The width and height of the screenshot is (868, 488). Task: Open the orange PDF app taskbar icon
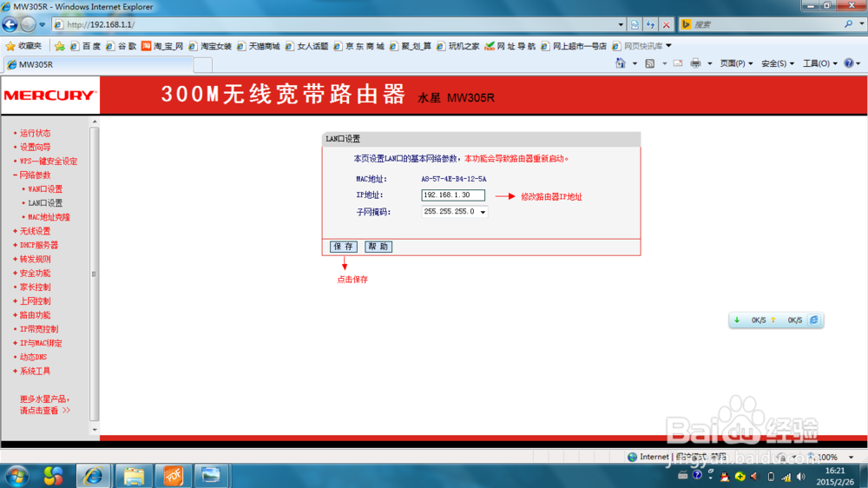click(172, 476)
